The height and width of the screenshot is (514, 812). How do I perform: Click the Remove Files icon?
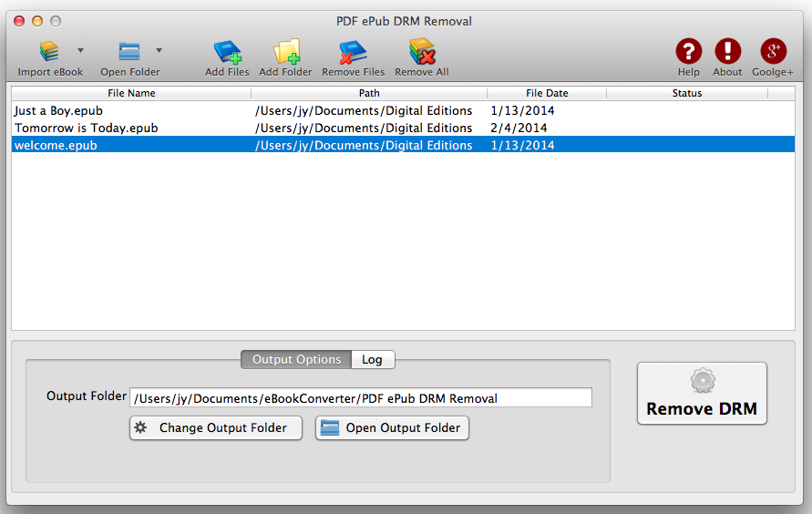(353, 52)
